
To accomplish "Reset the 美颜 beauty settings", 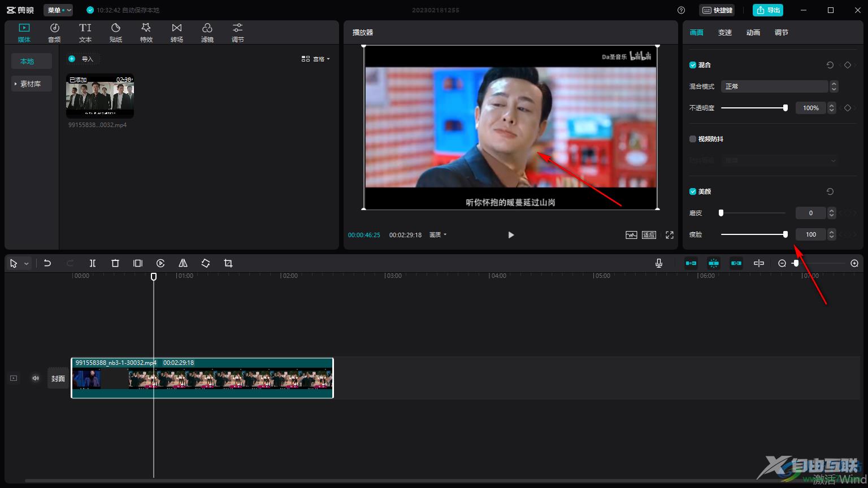I will (x=830, y=191).
